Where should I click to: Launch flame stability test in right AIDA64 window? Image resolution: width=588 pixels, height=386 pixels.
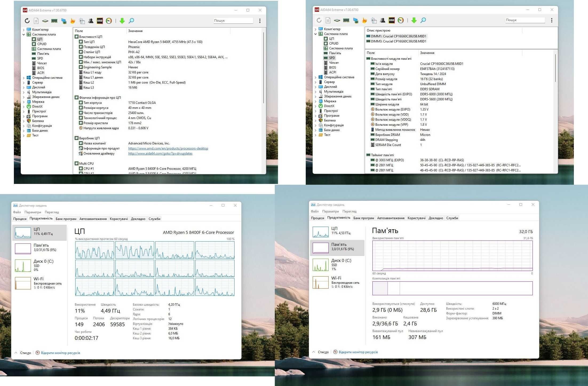coord(364,20)
